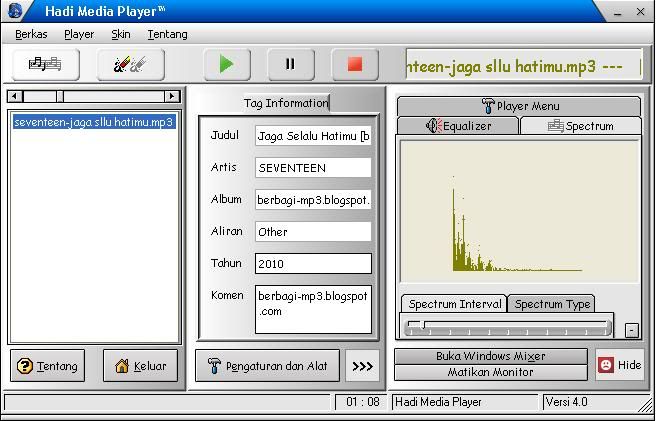Click the Artis field showing SEVENTEEN
The width and height of the screenshot is (656, 421).
pos(313,167)
